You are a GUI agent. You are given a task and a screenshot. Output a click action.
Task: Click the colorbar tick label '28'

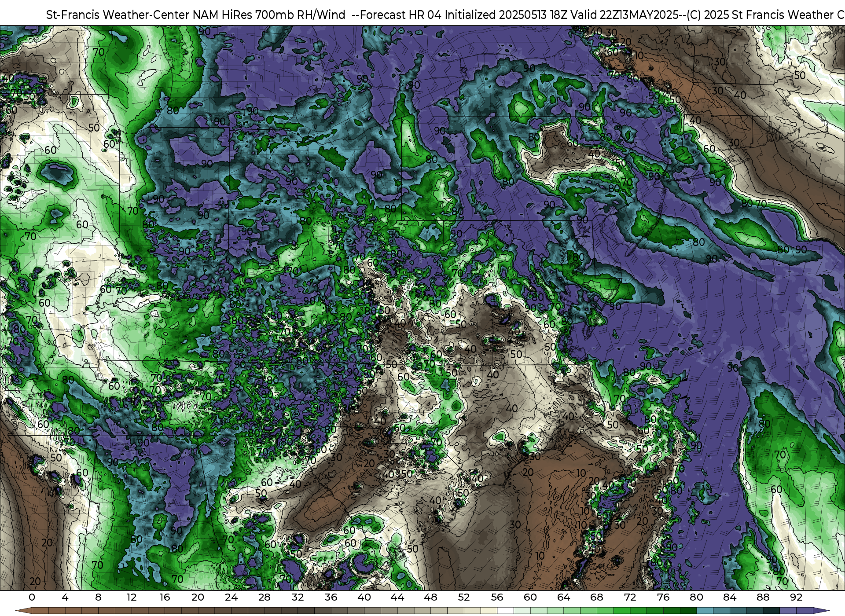[265, 597]
